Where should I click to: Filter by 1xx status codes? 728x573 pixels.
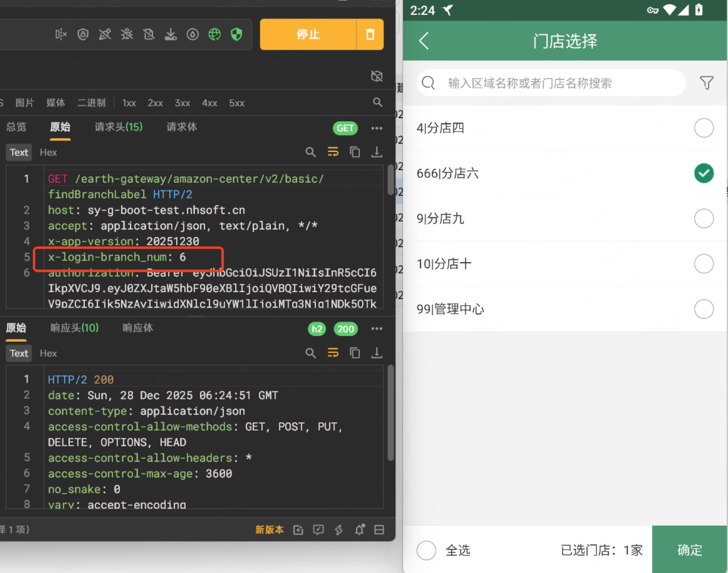tap(129, 103)
